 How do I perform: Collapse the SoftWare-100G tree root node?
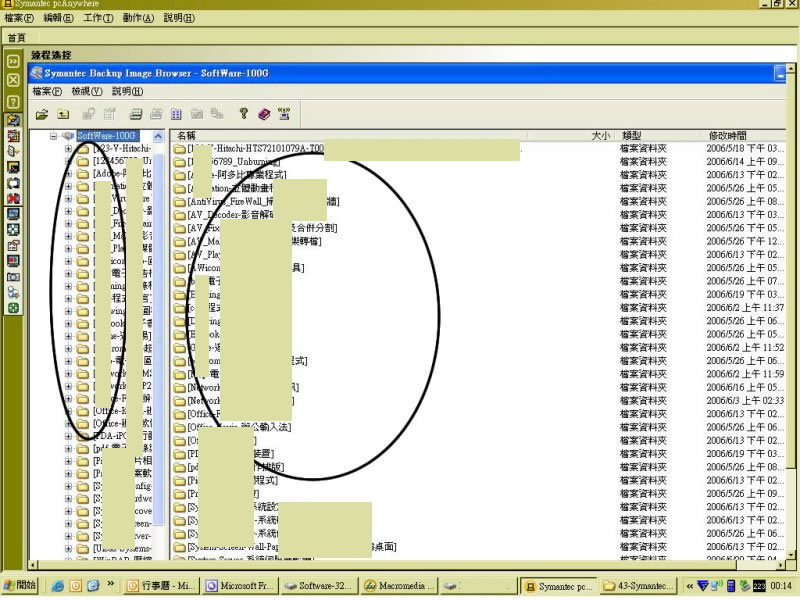pos(53,136)
